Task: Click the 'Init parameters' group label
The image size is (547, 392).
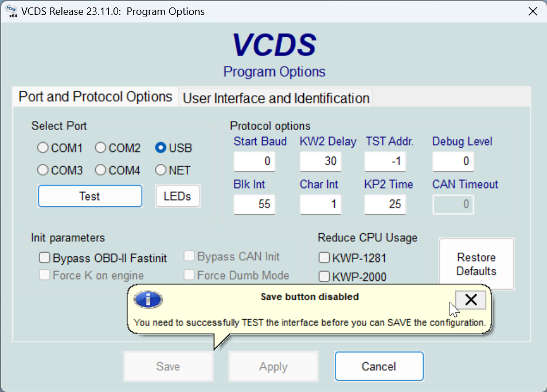Action: click(x=68, y=238)
